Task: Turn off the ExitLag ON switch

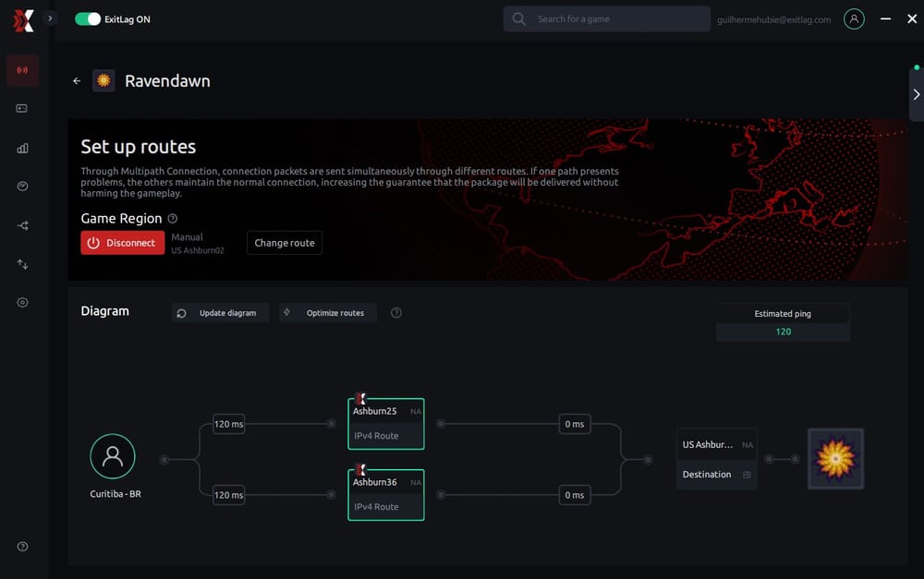Action: (x=88, y=18)
